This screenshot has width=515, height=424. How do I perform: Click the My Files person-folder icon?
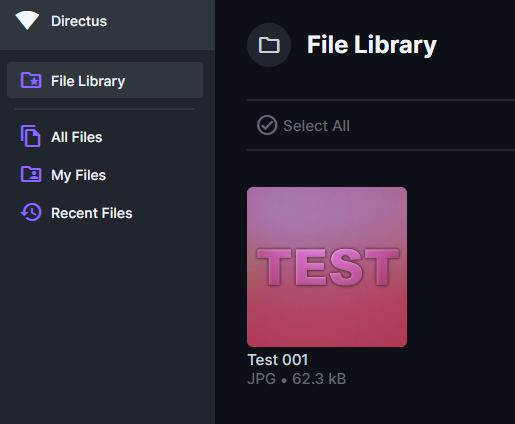(x=31, y=174)
